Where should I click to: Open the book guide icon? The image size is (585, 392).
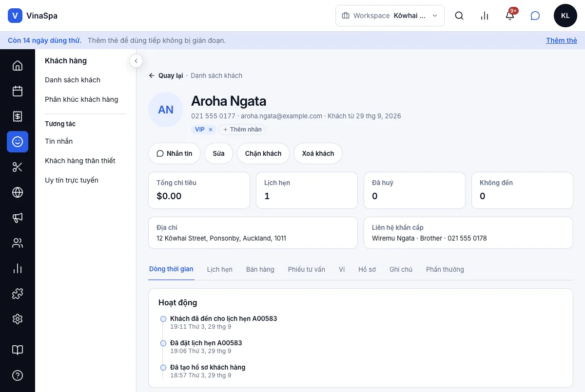click(x=18, y=350)
